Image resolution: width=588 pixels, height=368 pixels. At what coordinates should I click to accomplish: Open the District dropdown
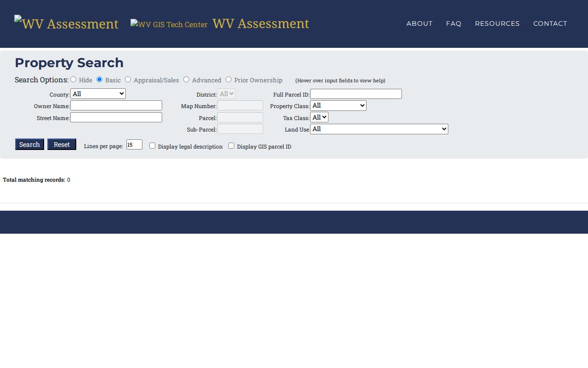(226, 94)
